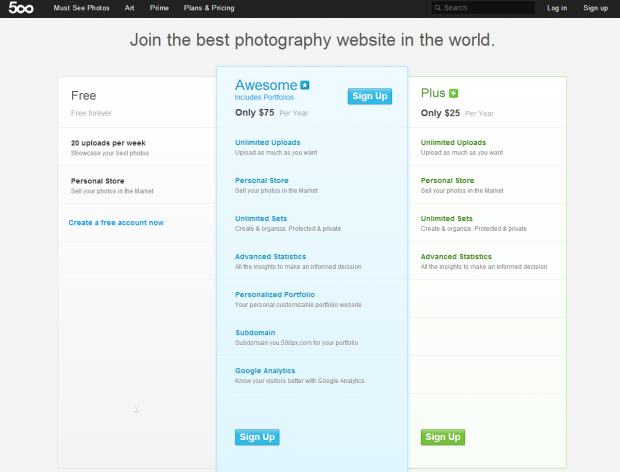Click Sign up in the top bar
620x472 pixels.
[x=595, y=8]
